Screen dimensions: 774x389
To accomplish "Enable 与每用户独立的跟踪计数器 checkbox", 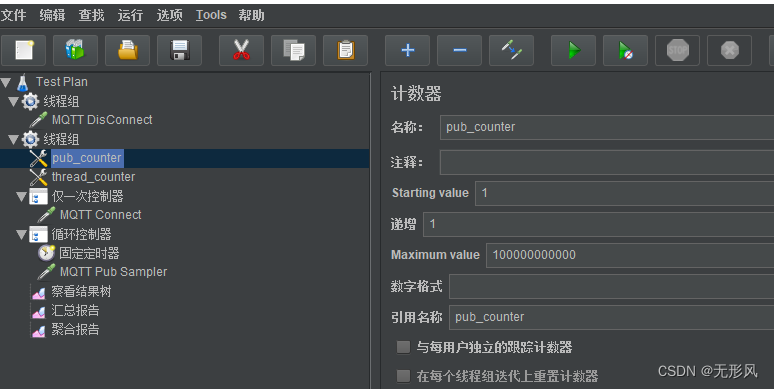I will pos(403,347).
